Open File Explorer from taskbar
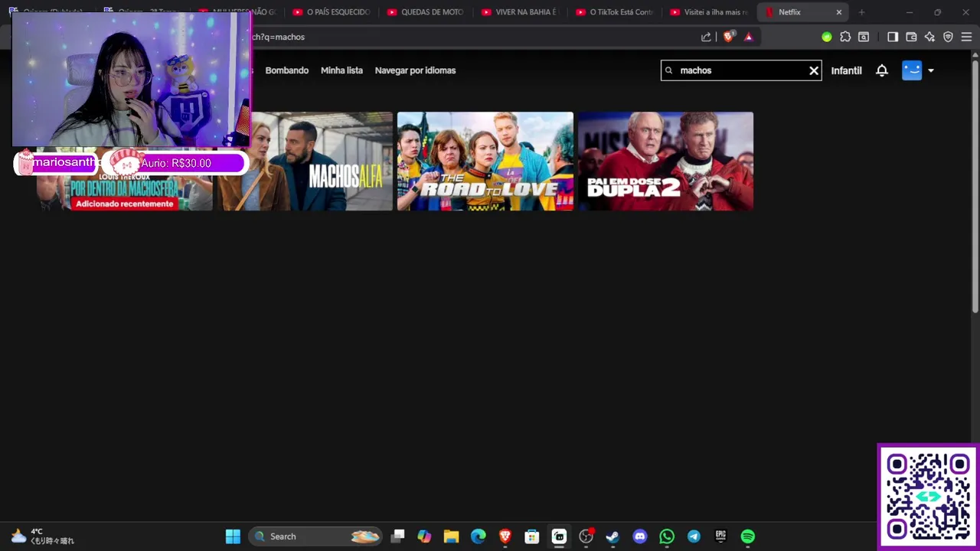 tap(451, 536)
